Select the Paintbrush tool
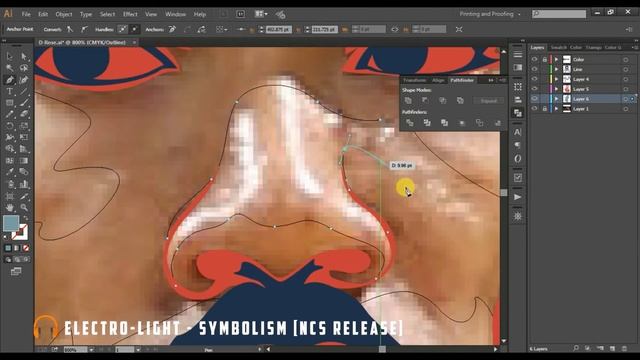 click(x=24, y=102)
